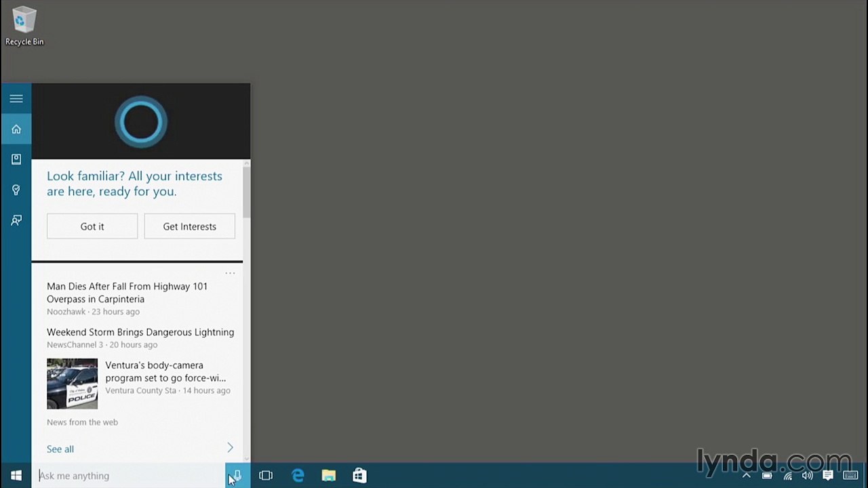Click the 'Noozhawk · 23 hours ago' source text

tap(93, 312)
